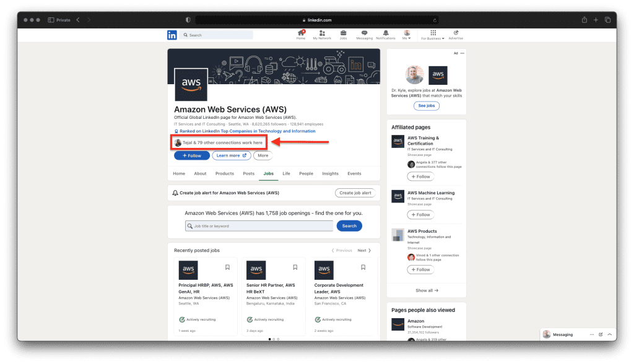Open the Senior HR Partner, AWS HR BeXT job
The width and height of the screenshot is (634, 364).
coord(271,288)
